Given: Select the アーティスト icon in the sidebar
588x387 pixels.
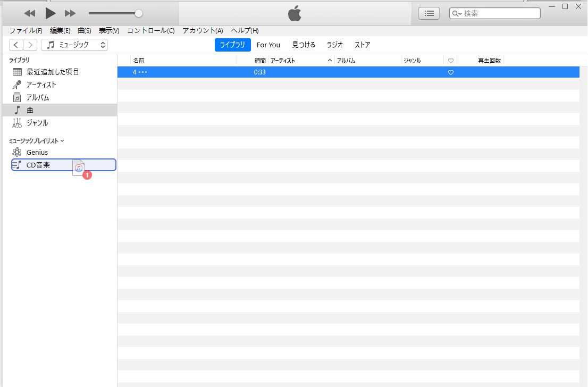Looking at the screenshot, I should tap(18, 85).
